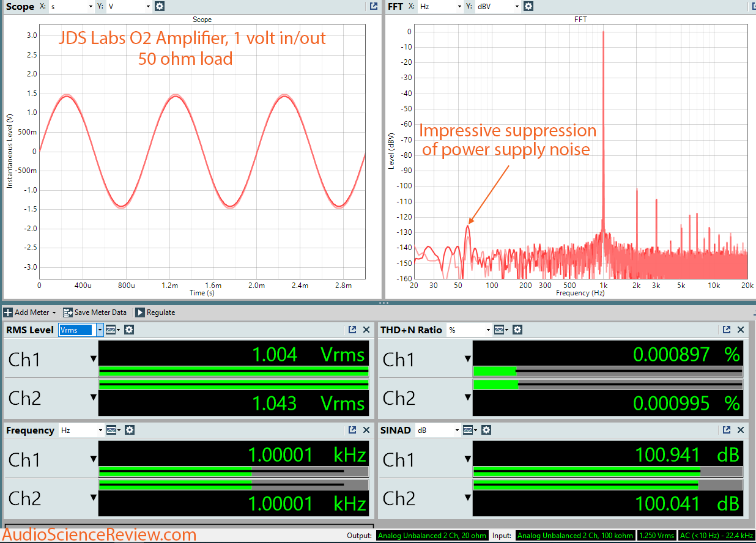Open FFT X-axis unit dropdown showing Hz
Viewport: 756px width, 543px height.
(440, 6)
